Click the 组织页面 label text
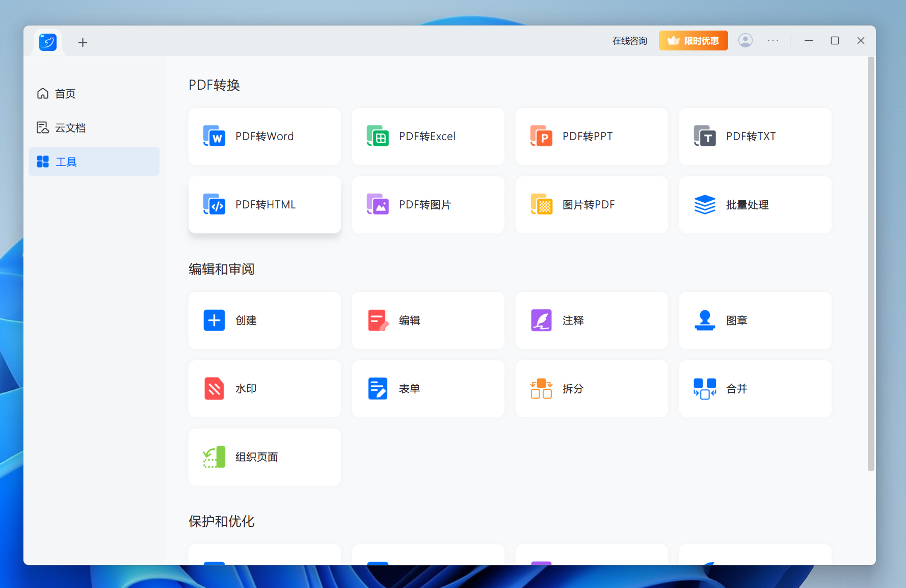 tap(256, 457)
